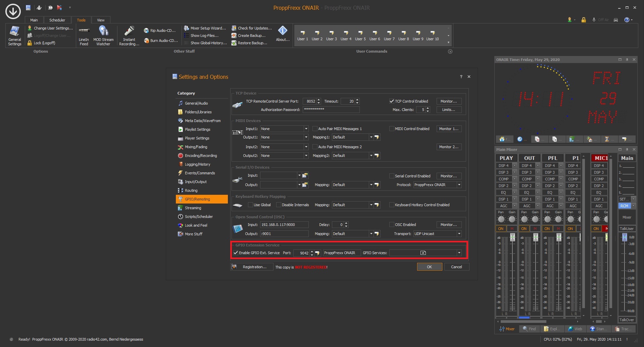644x347 pixels.
Task: Select the Streaming settings category
Action: point(193,208)
